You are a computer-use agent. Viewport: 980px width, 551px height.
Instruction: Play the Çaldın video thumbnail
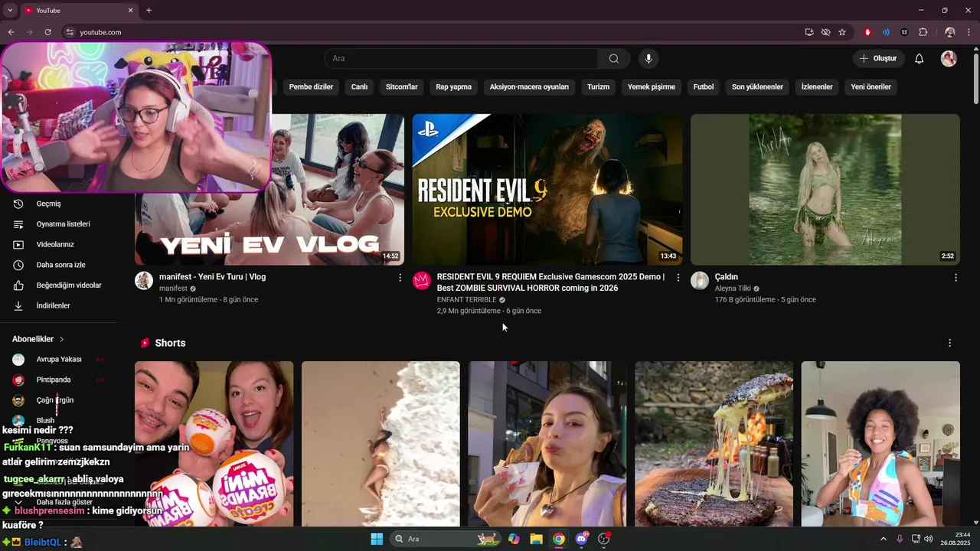(x=825, y=190)
